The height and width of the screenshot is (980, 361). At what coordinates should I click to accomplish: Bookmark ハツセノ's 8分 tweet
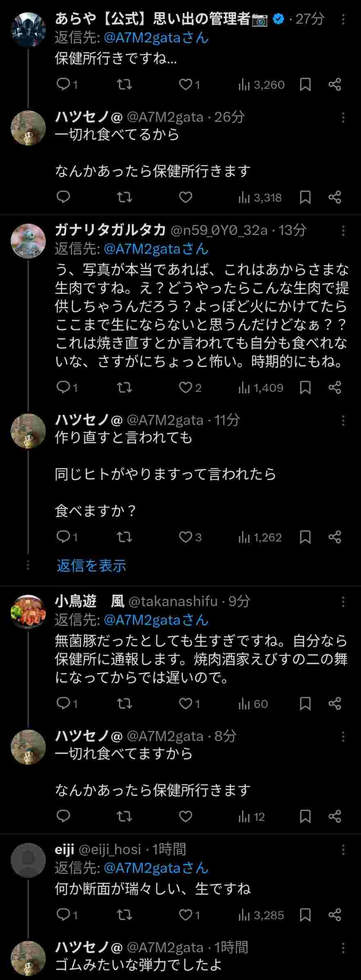coord(305,817)
